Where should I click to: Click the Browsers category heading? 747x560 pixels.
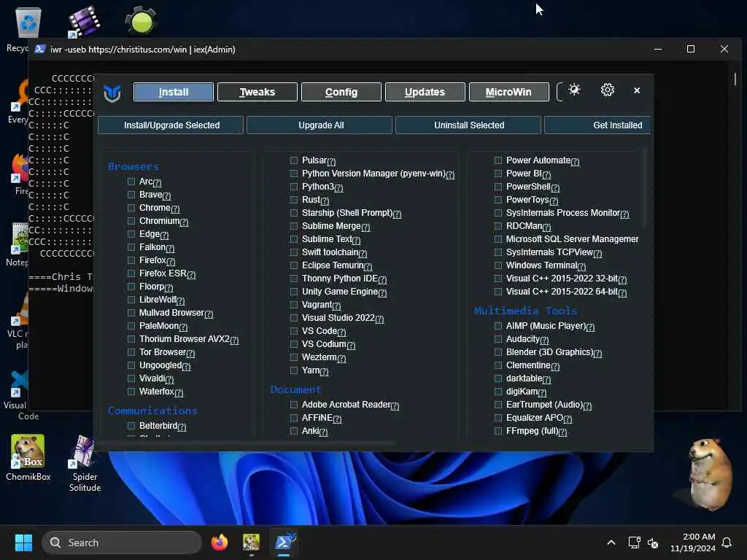pos(133,166)
